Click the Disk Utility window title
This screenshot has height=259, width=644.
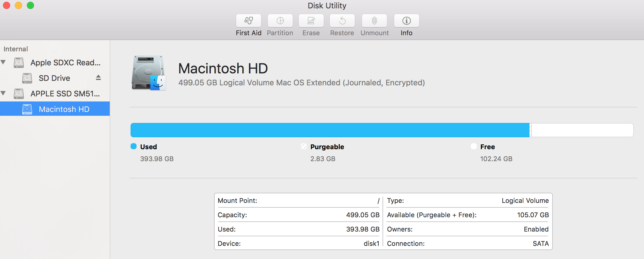pos(327,6)
